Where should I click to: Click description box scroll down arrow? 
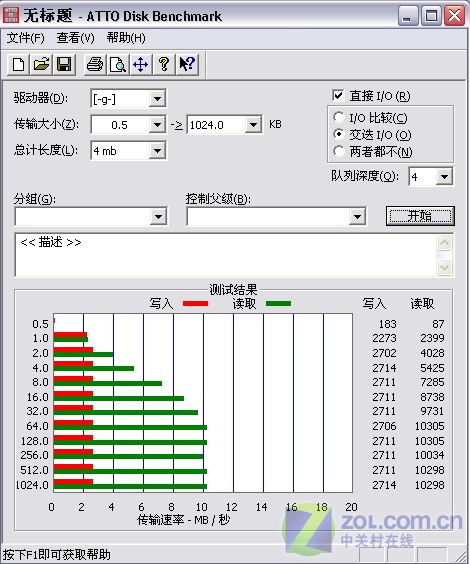click(444, 268)
